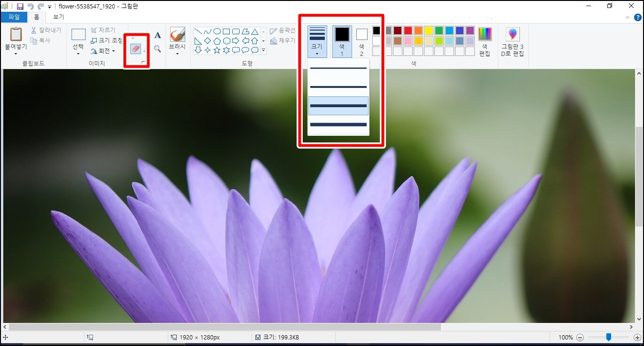Select the Up arrow shape
644x346 pixels.
(255, 41)
